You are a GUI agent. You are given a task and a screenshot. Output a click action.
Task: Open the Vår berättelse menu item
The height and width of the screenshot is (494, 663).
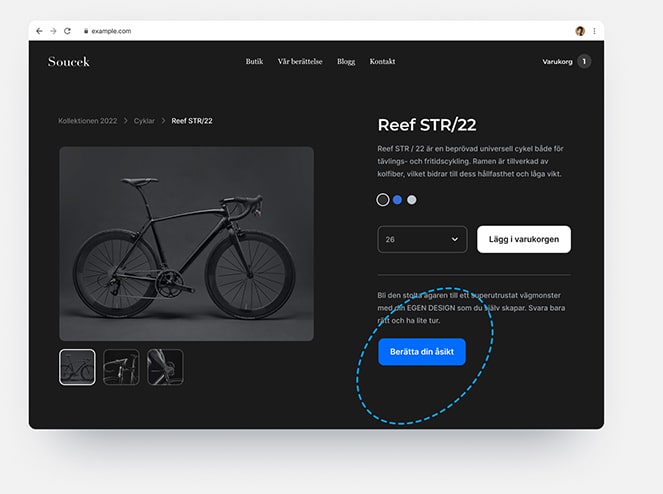(x=300, y=61)
